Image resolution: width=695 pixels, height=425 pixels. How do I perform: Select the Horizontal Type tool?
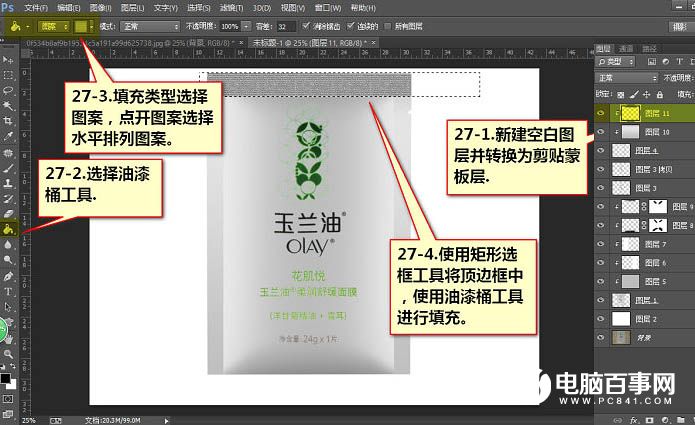click(8, 292)
